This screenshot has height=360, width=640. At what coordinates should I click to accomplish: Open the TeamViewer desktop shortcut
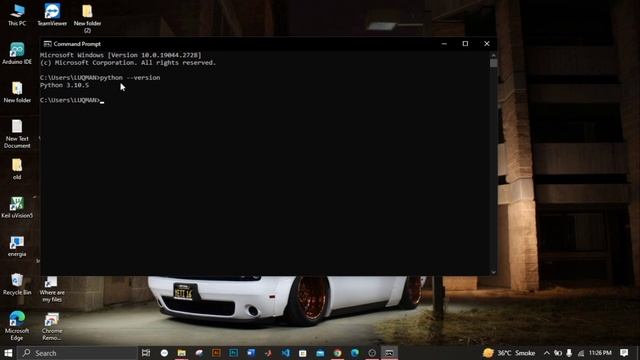tap(52, 15)
